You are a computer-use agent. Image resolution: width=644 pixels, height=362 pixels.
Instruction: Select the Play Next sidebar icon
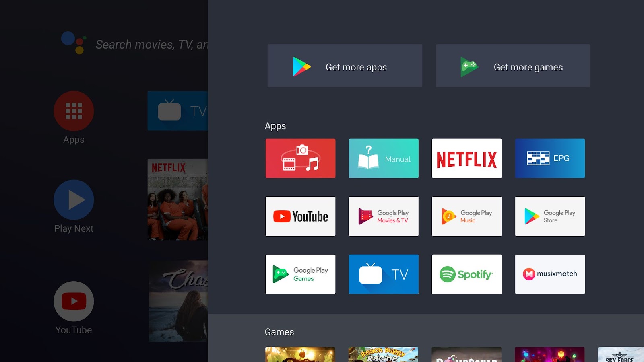click(x=74, y=200)
